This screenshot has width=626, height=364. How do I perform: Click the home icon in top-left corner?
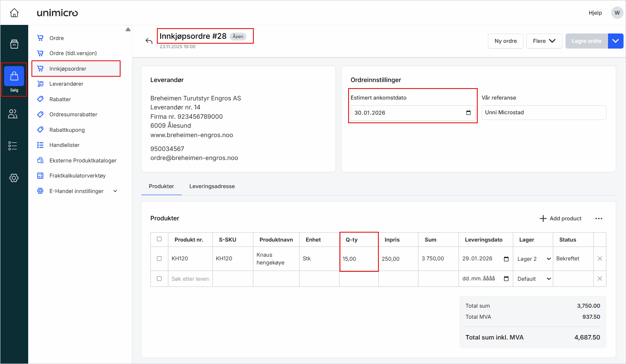click(14, 13)
